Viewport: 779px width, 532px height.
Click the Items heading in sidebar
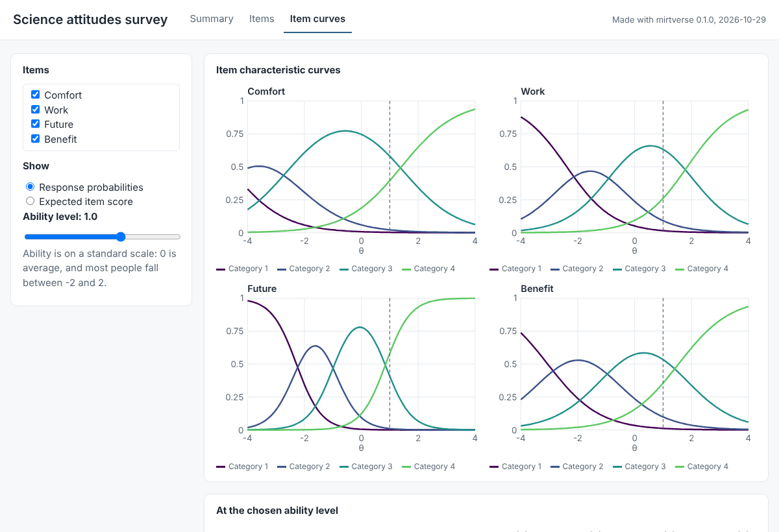click(36, 70)
